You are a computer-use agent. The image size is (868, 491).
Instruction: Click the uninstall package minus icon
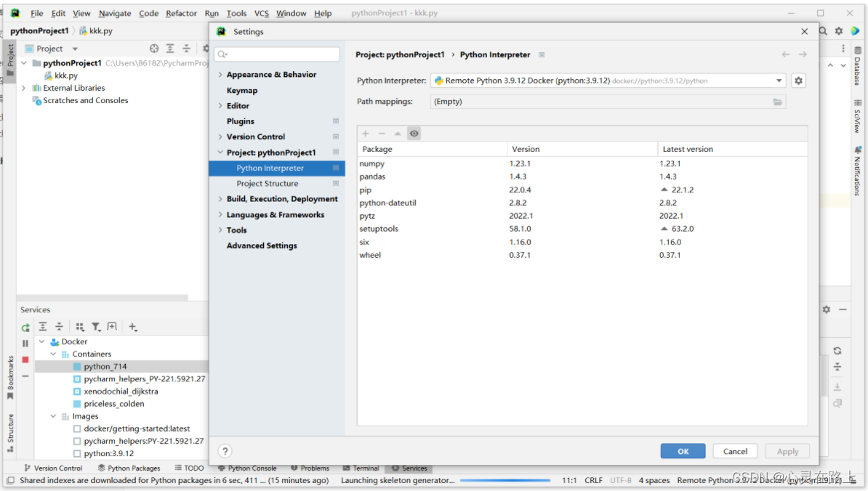382,133
